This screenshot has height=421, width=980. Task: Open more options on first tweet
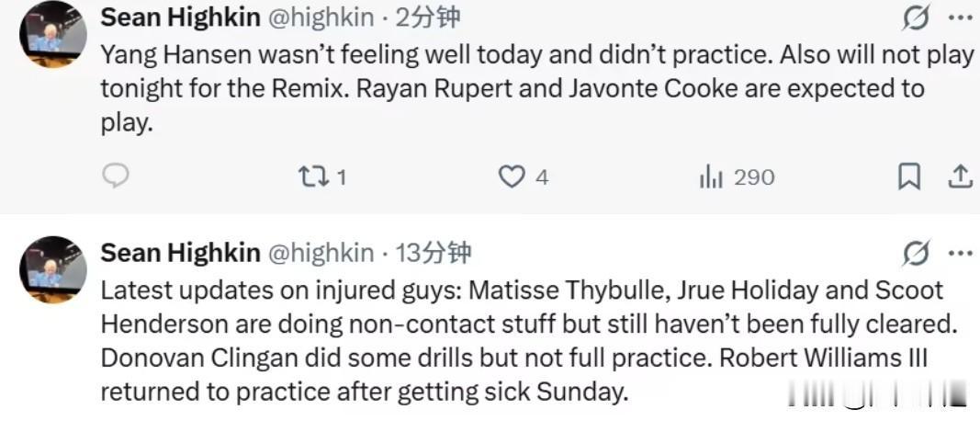(x=959, y=17)
